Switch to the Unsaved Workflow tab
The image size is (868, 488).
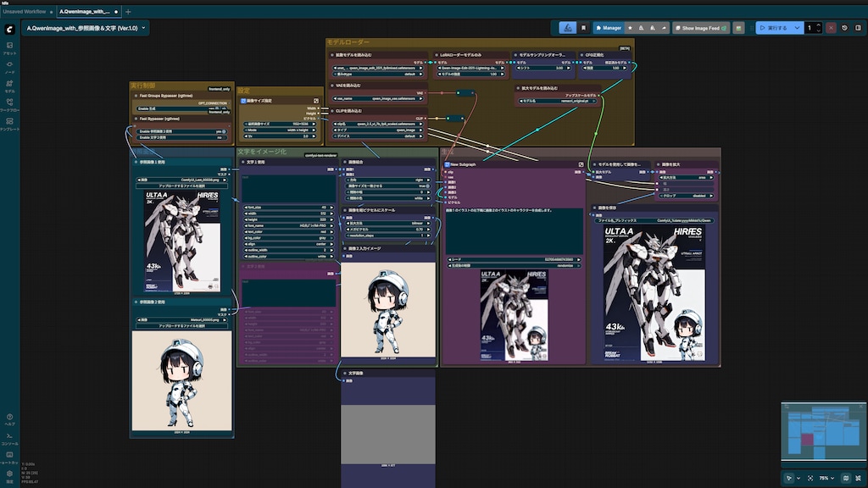pos(25,12)
